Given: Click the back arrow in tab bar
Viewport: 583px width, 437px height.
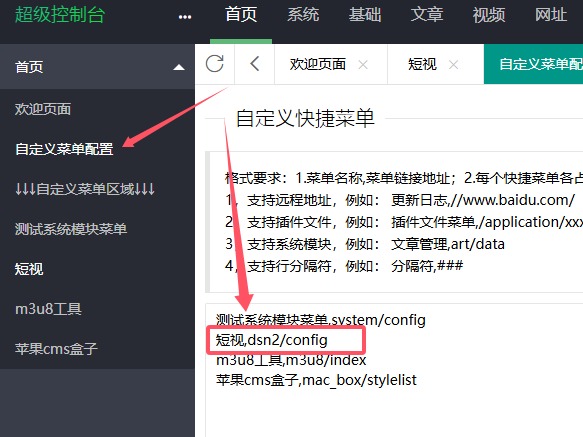Looking at the screenshot, I should (x=255, y=64).
